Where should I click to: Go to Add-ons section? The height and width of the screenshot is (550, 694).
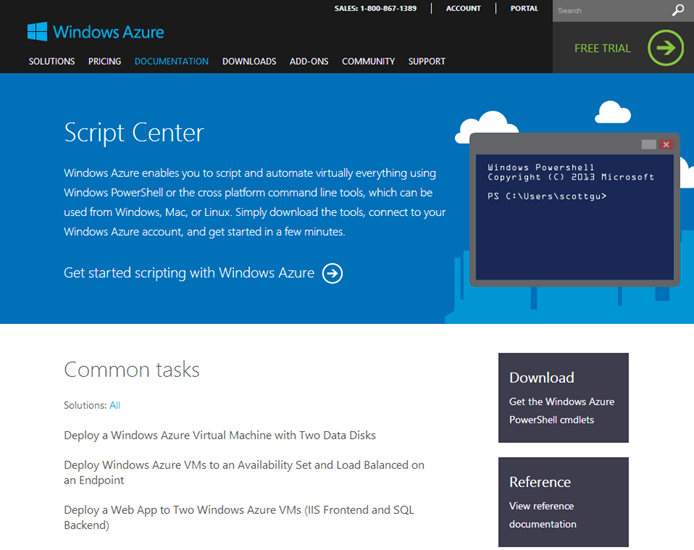coord(309,62)
